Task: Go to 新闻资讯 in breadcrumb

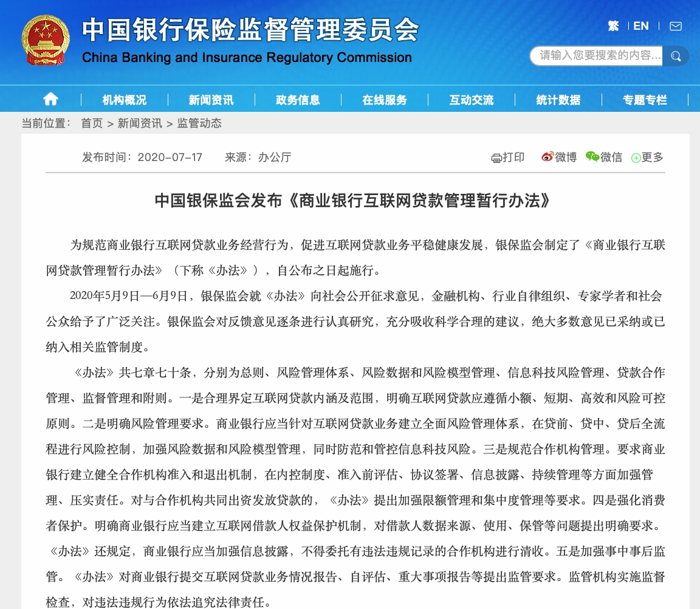Action: click(x=140, y=123)
